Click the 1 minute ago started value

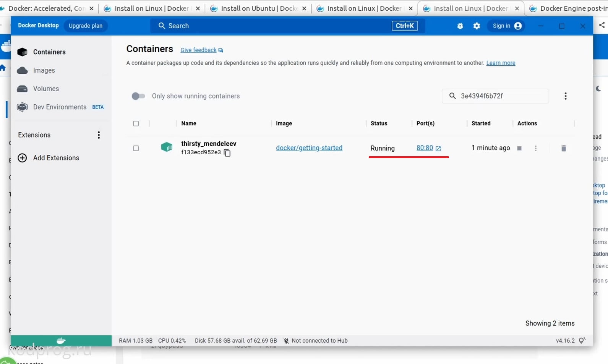[x=491, y=148]
